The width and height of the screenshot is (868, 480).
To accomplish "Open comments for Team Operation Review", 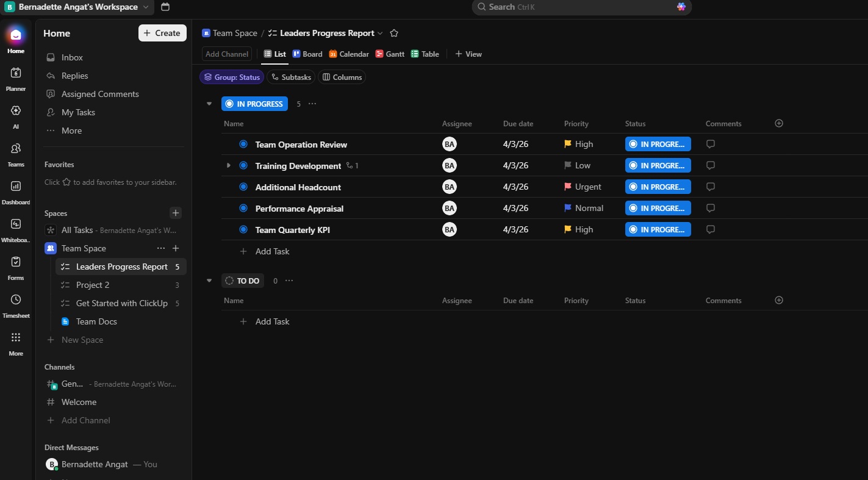I will (711, 145).
